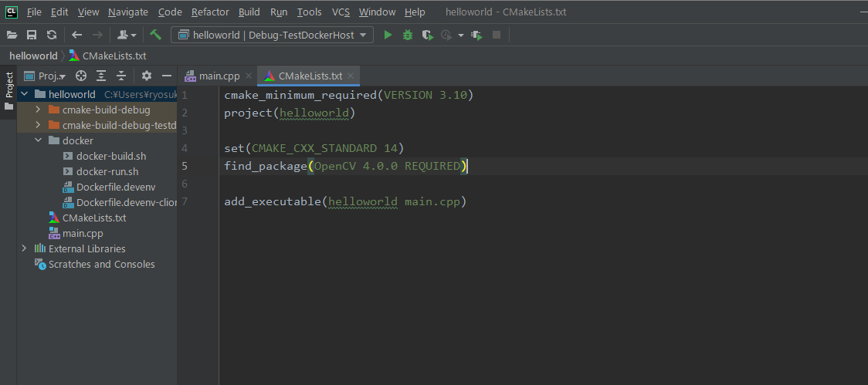Click the CLion logo icon in the title bar

pyautogui.click(x=12, y=12)
